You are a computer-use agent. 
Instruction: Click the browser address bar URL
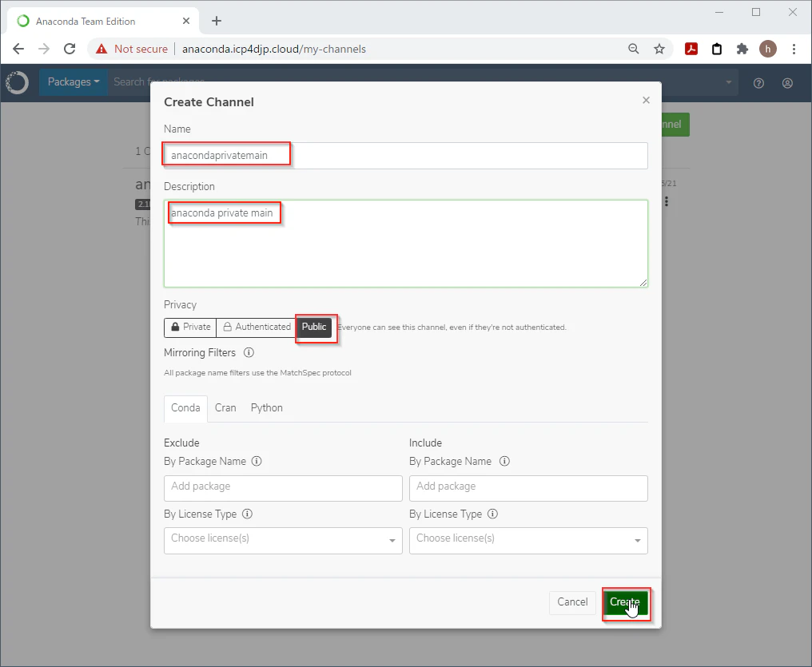[x=274, y=49]
